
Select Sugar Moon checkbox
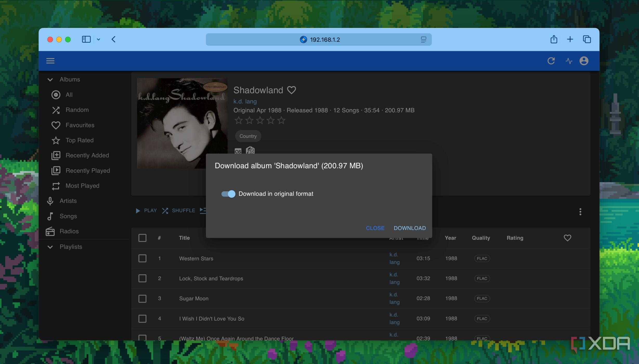click(142, 298)
